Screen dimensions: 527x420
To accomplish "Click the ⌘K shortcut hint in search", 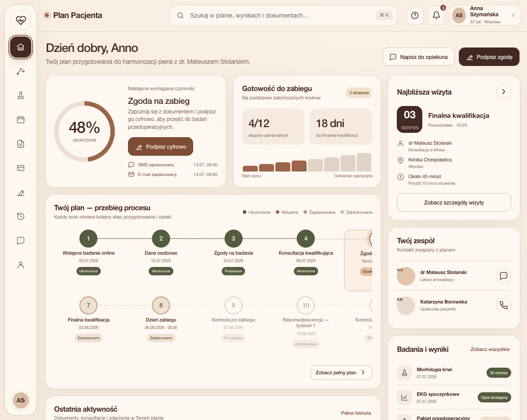I will point(384,15).
